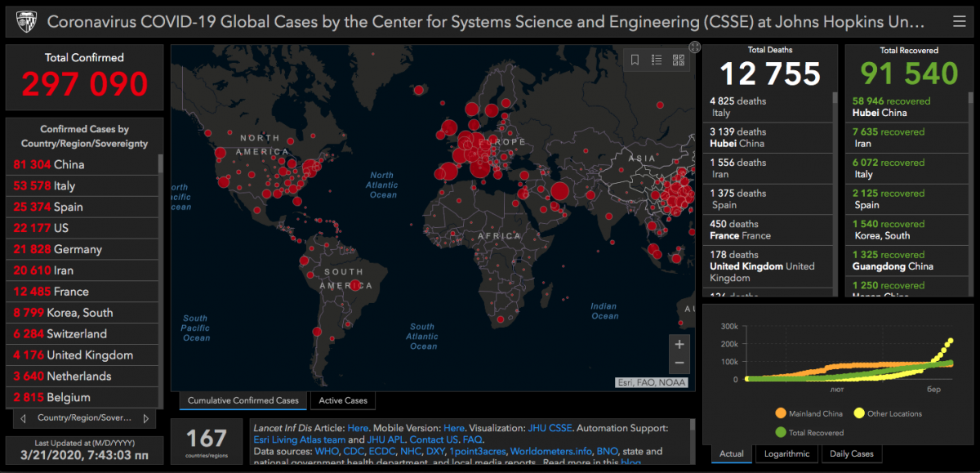The image size is (980, 473).
Task: Switch to the Logarithmic chart tab
Action: click(x=786, y=453)
